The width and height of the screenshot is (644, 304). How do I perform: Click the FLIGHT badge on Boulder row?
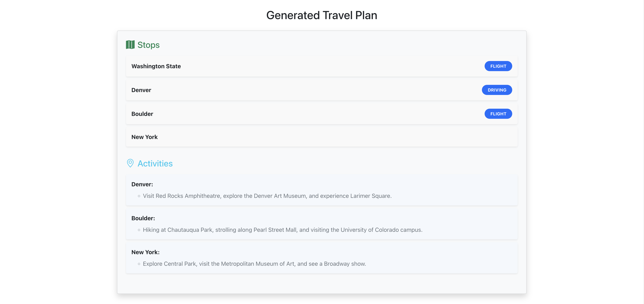click(x=498, y=114)
